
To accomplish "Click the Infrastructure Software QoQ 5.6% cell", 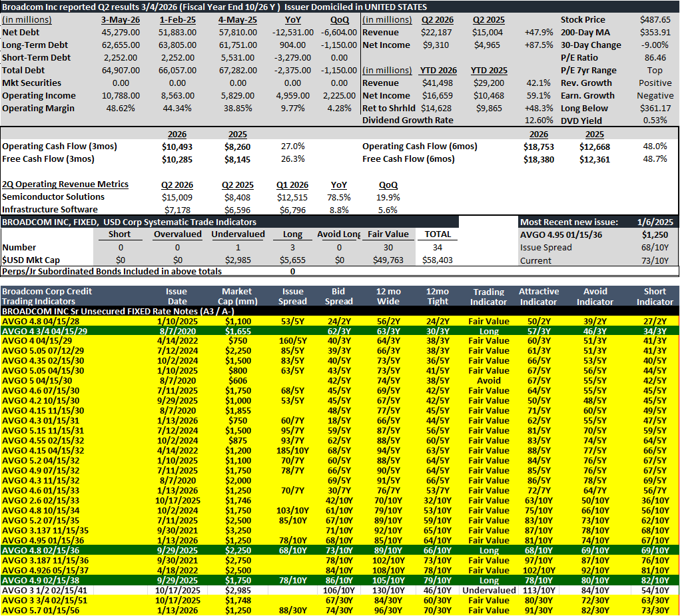I will [388, 210].
